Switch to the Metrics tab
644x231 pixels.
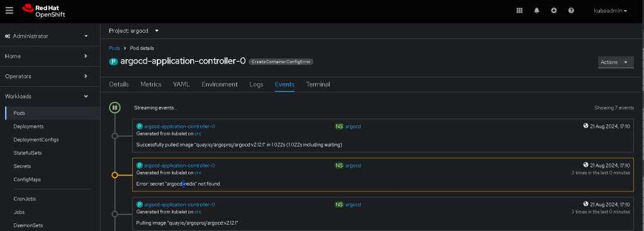tap(150, 84)
